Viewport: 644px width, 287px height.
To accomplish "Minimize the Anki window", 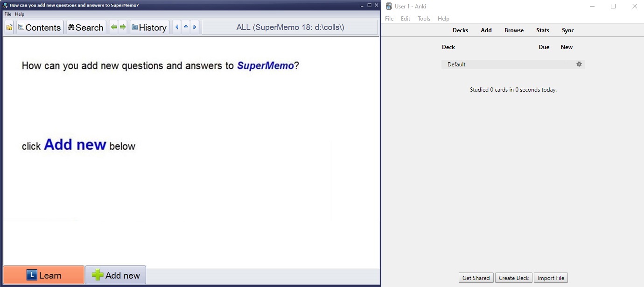I will tap(592, 6).
